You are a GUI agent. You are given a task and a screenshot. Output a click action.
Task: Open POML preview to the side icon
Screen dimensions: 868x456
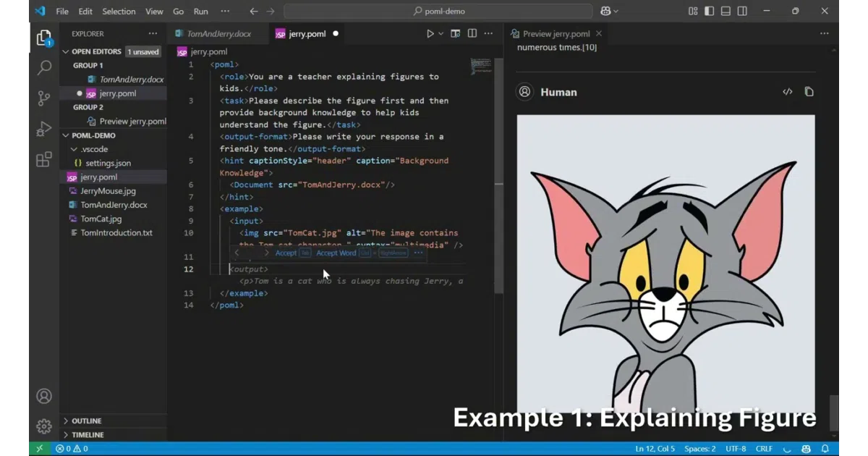pos(456,33)
